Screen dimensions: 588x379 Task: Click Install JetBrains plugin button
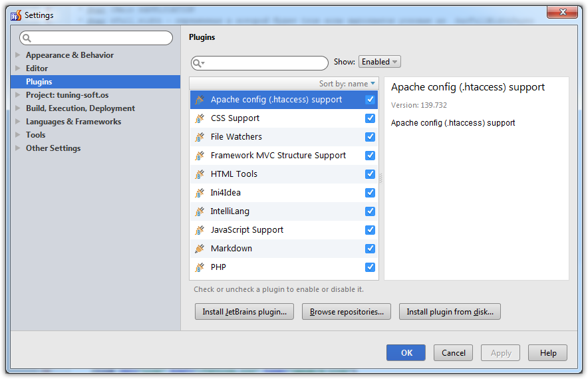click(244, 312)
